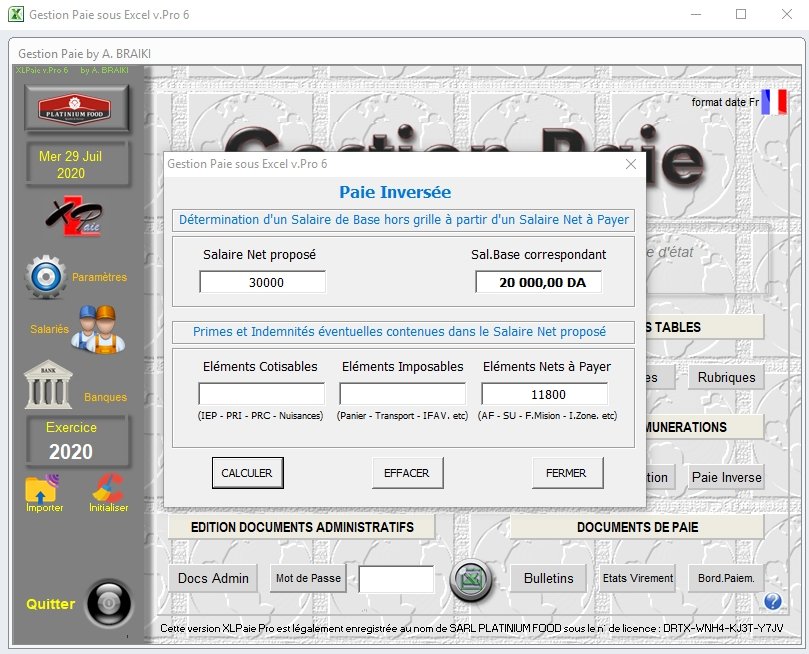This screenshot has width=809, height=654.
Task: Click the Eléments Nets à Payer field
Action: (x=544, y=394)
